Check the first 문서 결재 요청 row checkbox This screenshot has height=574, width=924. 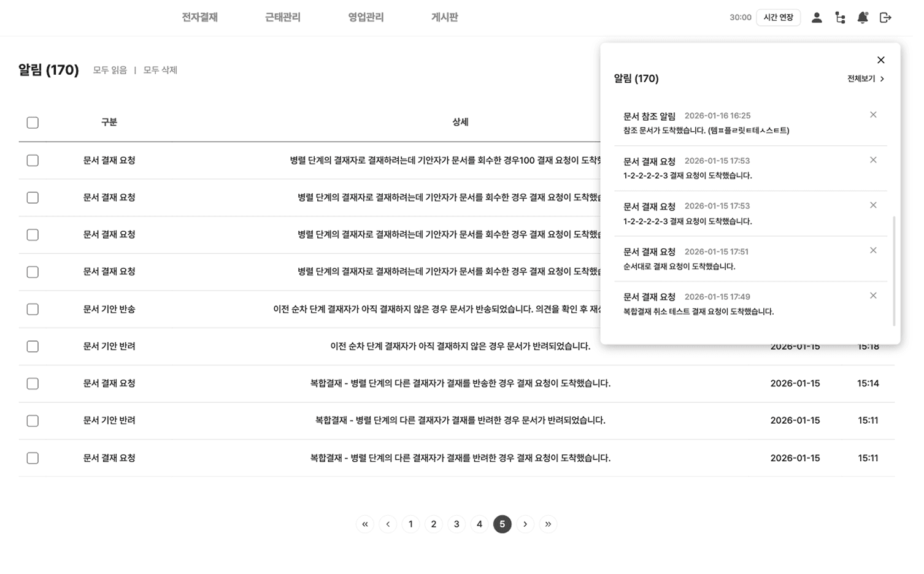[x=33, y=160]
